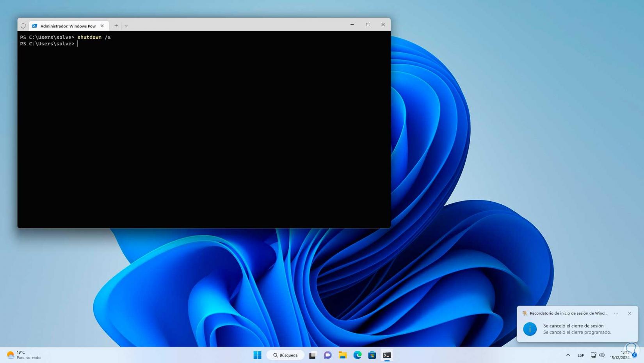Open Microsoft Store from the taskbar
This screenshot has width=644, height=363.
pyautogui.click(x=372, y=355)
